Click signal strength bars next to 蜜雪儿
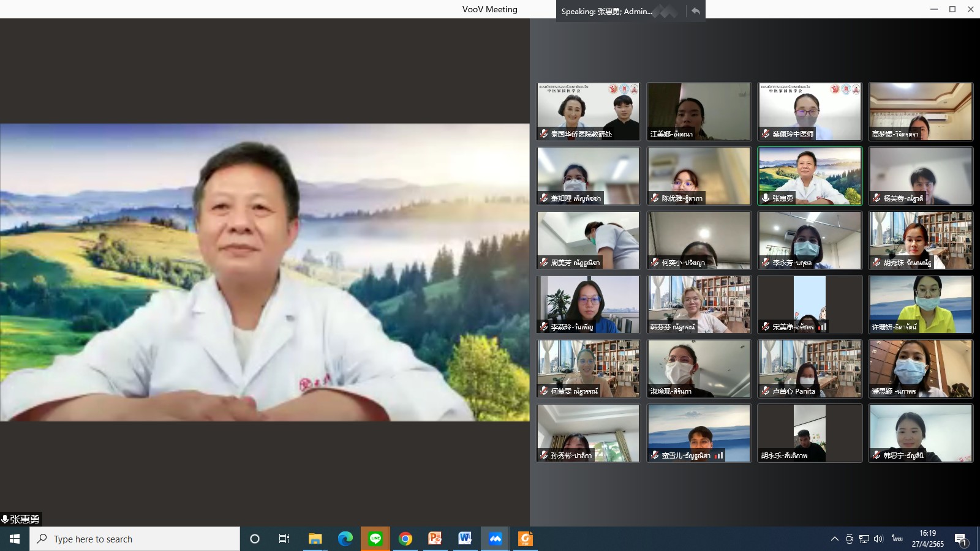 tap(719, 455)
